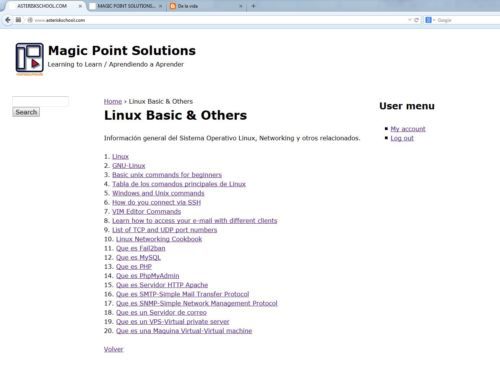Screen dimensions: 500x390
Task: Open Que es MySQL link
Action: [x=138, y=257]
